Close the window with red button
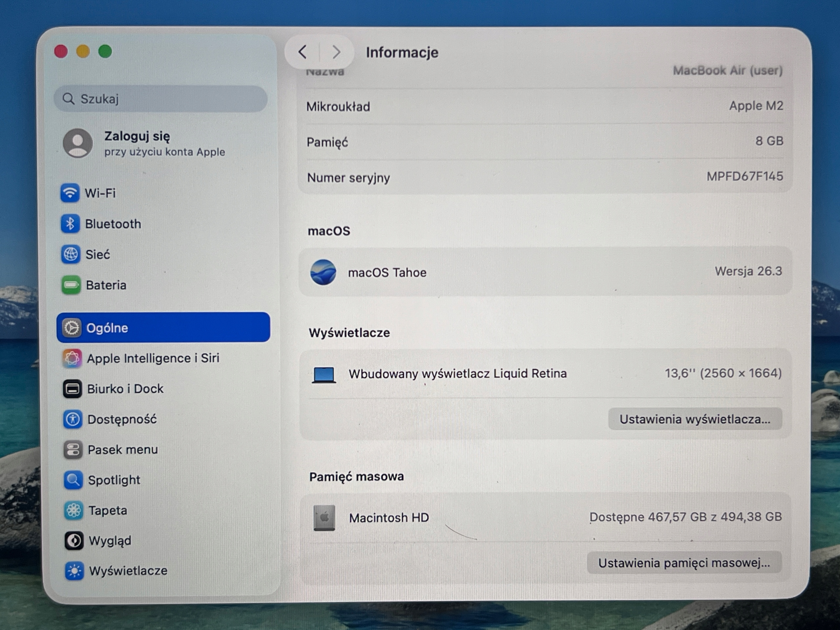The width and height of the screenshot is (840, 630). tap(61, 51)
